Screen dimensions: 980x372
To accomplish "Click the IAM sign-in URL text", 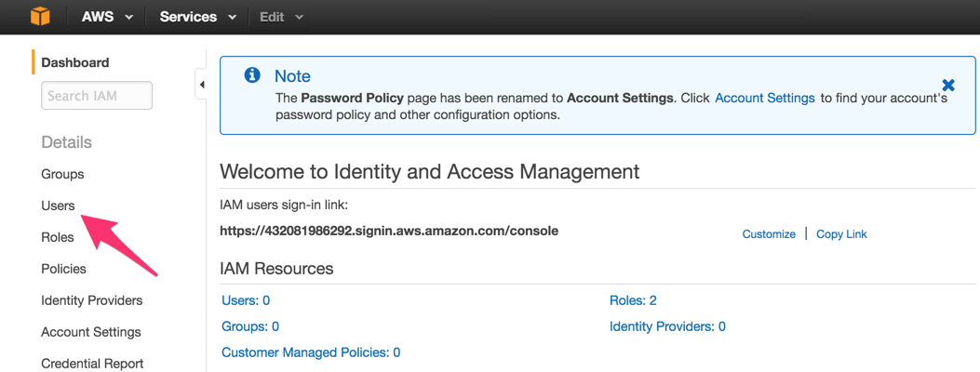I will pyautogui.click(x=389, y=231).
